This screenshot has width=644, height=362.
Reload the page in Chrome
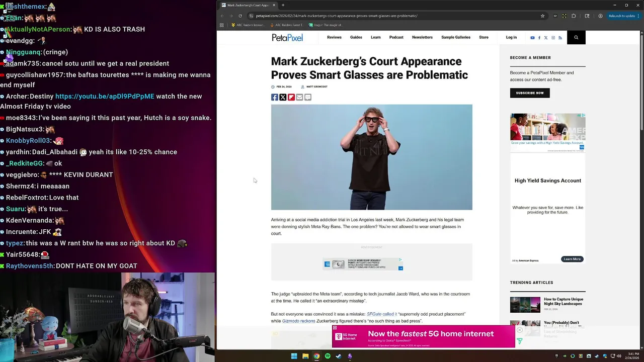(x=240, y=16)
